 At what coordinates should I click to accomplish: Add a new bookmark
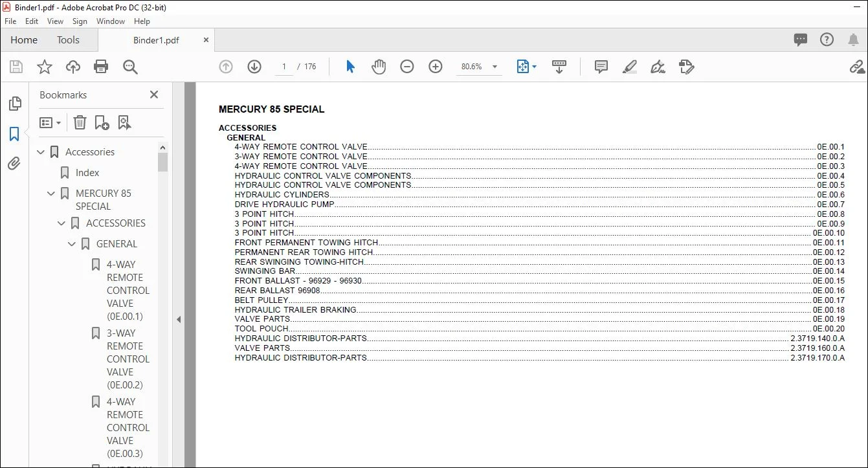click(x=102, y=122)
